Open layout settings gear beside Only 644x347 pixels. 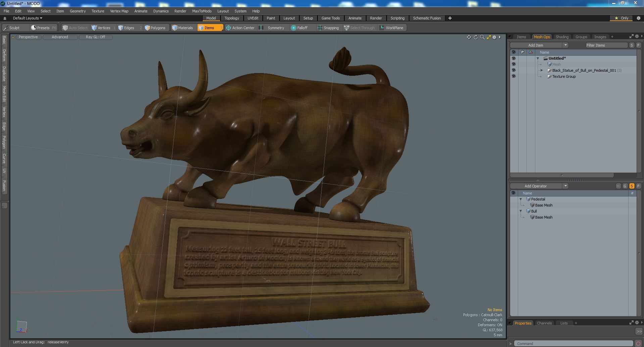pyautogui.click(x=638, y=18)
